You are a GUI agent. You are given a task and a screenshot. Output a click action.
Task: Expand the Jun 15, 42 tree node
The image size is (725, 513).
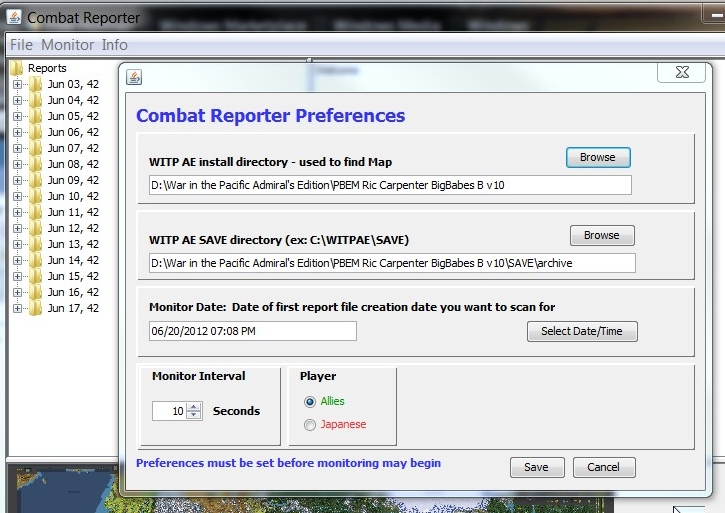pyautogui.click(x=18, y=276)
